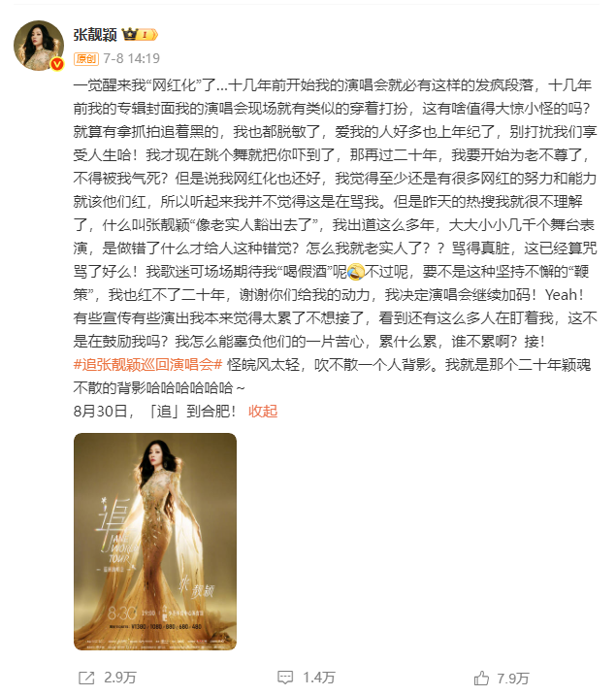Click the 原创 original tag
The image size is (616, 696).
86,58
